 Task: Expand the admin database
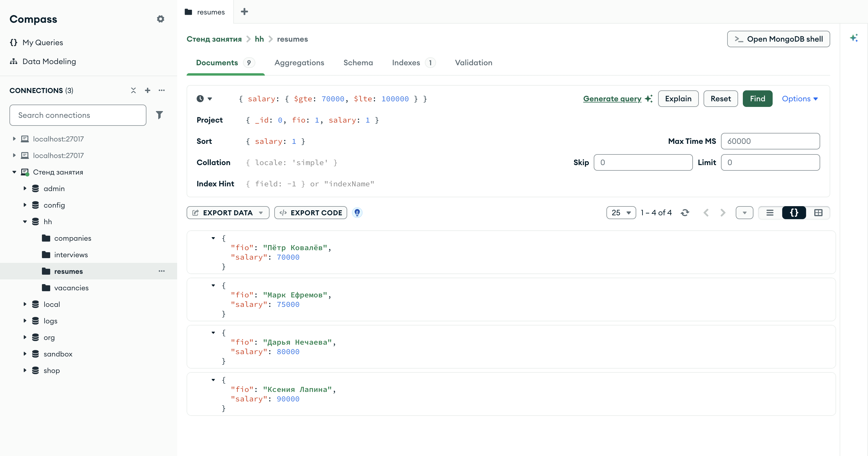pyautogui.click(x=25, y=188)
